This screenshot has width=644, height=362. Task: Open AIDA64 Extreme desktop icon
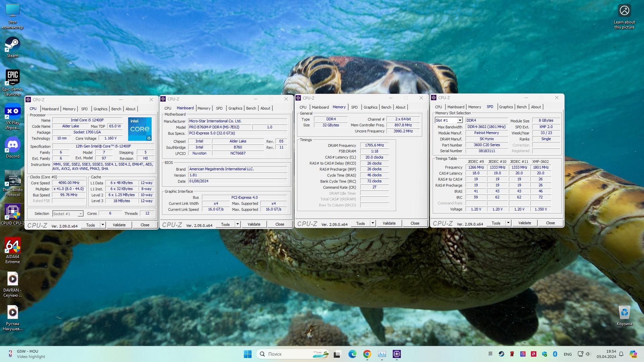pos(12,246)
